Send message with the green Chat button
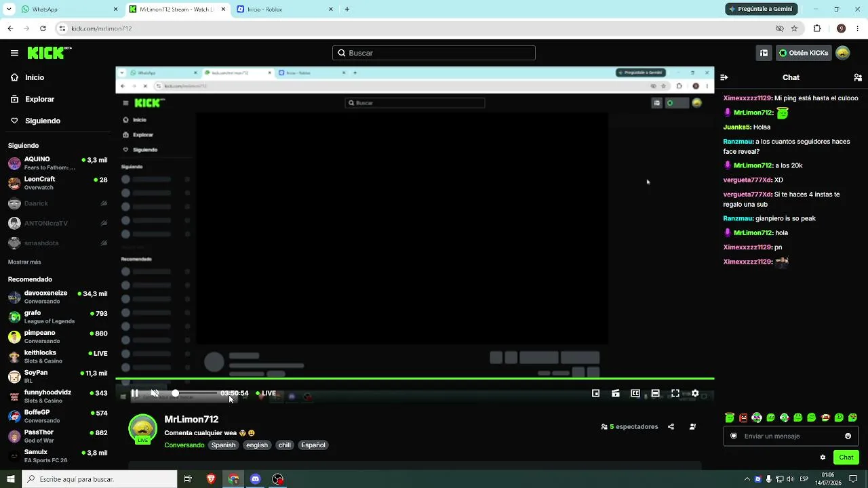The width and height of the screenshot is (868, 488). point(846,457)
